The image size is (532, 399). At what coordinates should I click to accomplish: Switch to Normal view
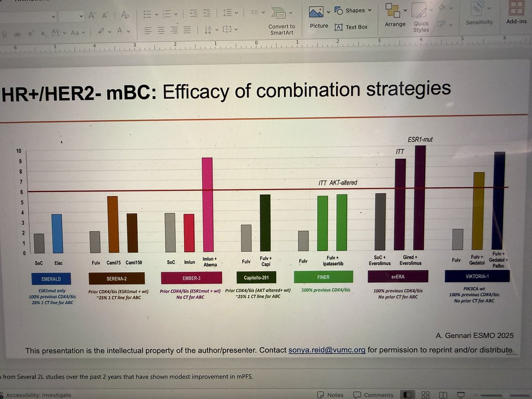[407, 394]
